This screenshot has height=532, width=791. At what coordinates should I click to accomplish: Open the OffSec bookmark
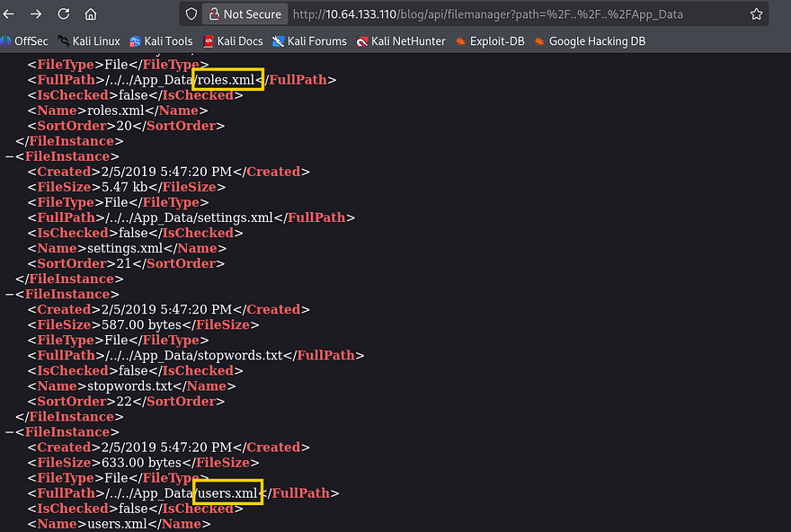pos(25,41)
